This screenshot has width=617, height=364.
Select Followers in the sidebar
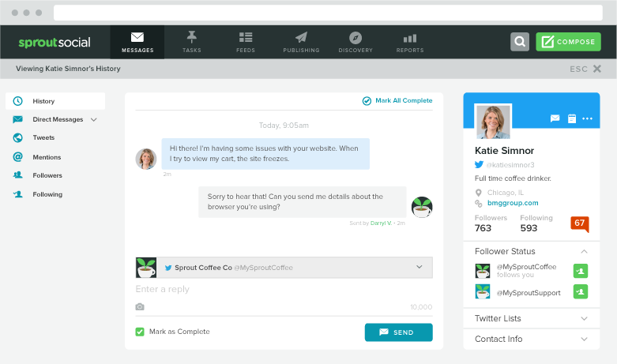click(x=47, y=175)
